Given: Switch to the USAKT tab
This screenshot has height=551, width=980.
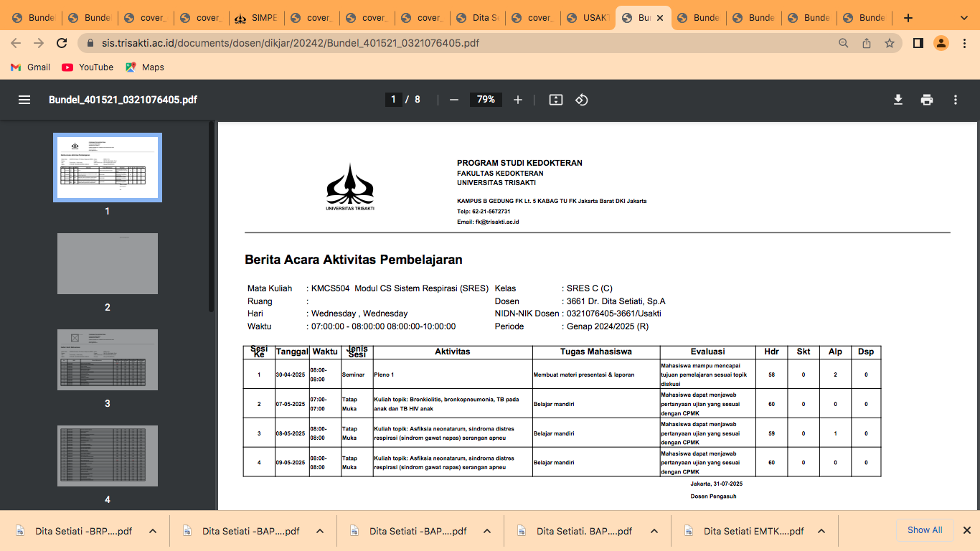Looking at the screenshot, I should coord(588,18).
